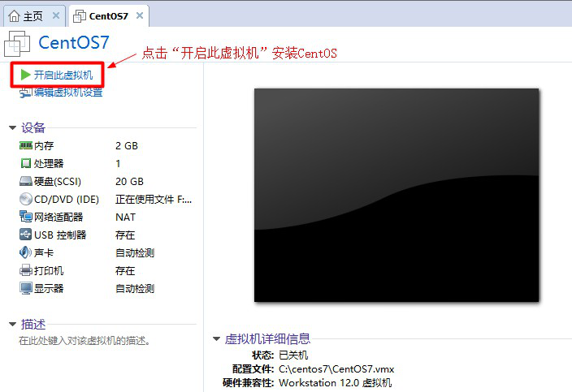
Task: Click the printer (打印机) icon
Action: [26, 270]
